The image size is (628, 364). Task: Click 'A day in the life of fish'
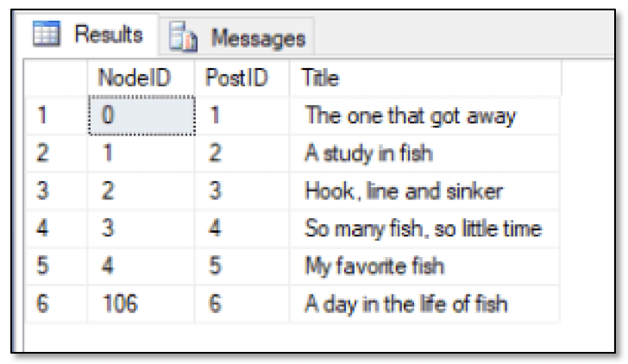pyautogui.click(x=424, y=304)
